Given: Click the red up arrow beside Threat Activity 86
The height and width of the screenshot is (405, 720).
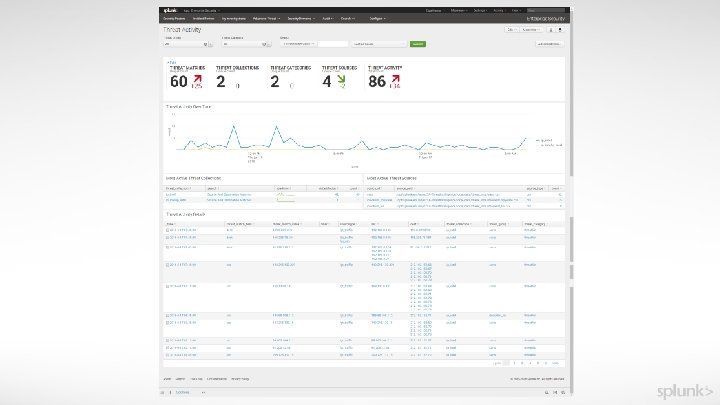Looking at the screenshot, I should 395,79.
